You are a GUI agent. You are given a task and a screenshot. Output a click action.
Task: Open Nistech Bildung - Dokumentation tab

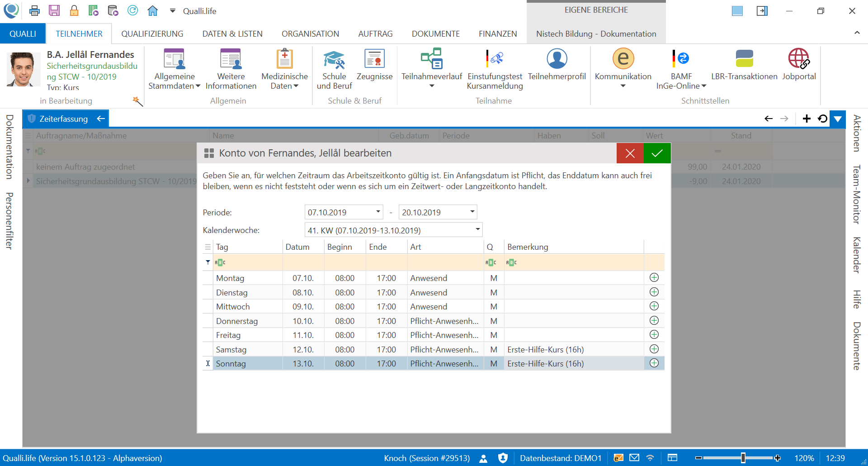(x=596, y=34)
